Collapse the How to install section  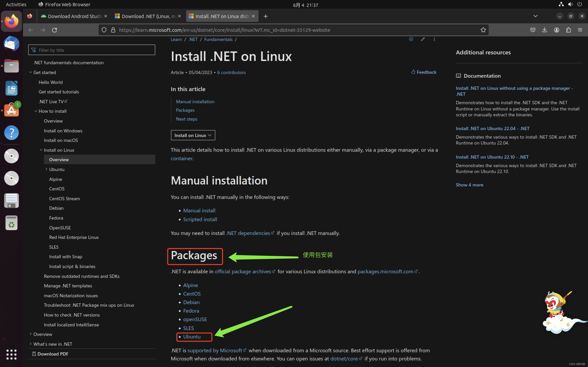click(36, 111)
